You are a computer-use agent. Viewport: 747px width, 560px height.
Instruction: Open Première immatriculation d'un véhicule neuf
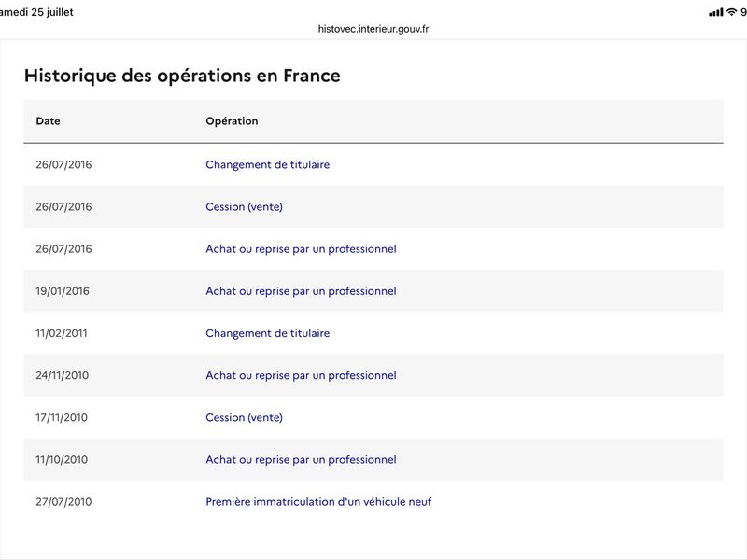[318, 502]
